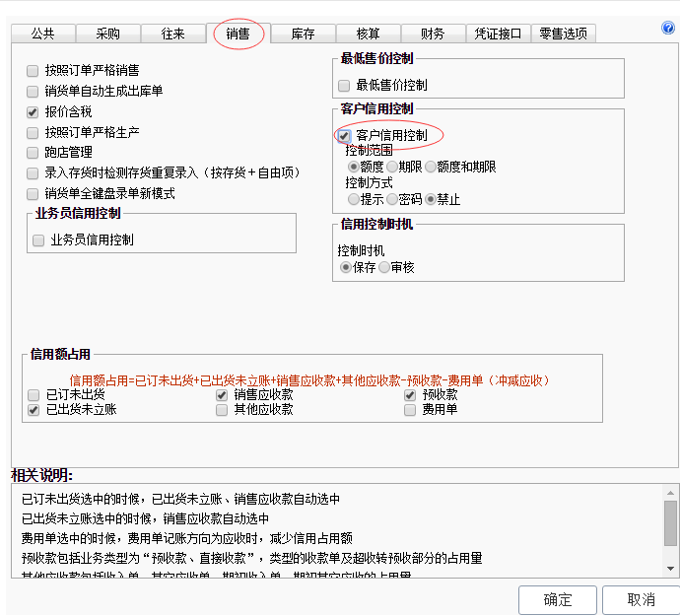Open the 凭证接口 tab

point(498,34)
